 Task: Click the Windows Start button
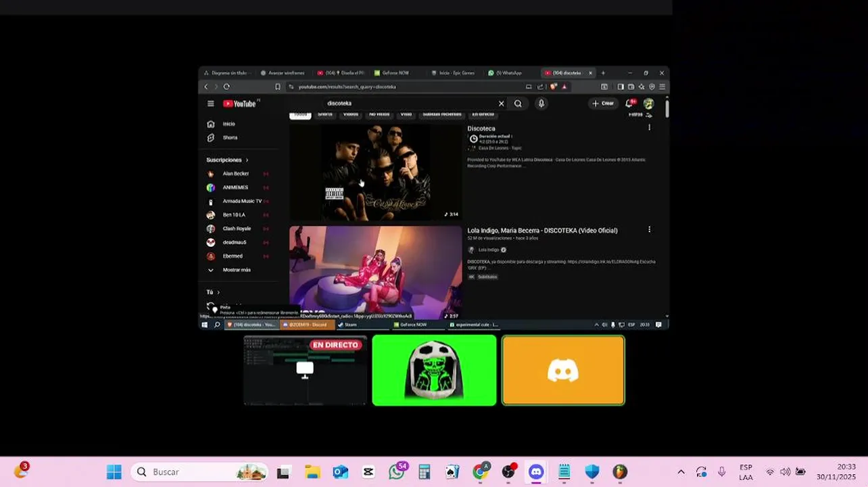pos(114,471)
